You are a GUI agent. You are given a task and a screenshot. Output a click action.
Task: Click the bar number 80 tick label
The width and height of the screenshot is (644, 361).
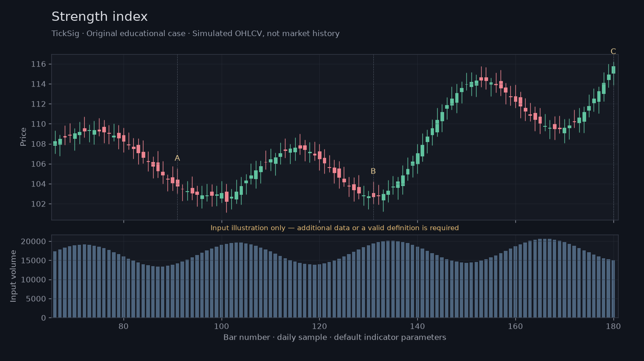pyautogui.click(x=124, y=325)
